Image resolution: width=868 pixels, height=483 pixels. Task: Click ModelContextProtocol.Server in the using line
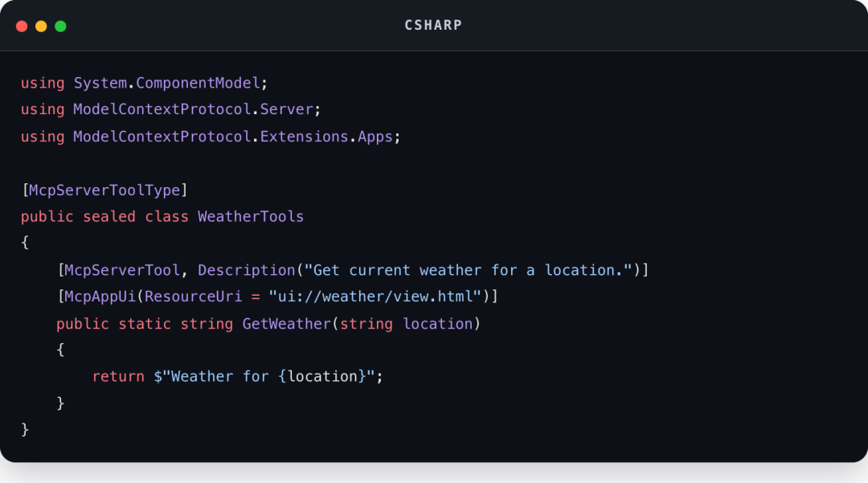tap(193, 109)
